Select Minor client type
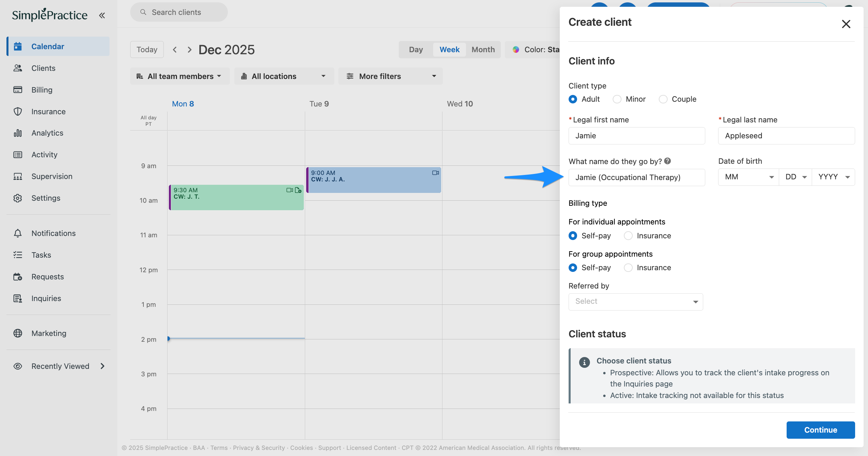Viewport: 868px width, 456px height. point(617,99)
